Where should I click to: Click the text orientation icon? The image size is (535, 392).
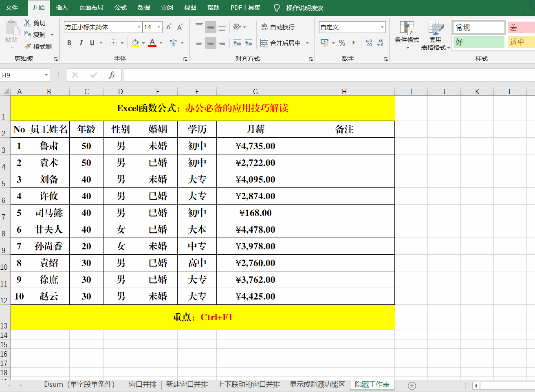tap(237, 27)
